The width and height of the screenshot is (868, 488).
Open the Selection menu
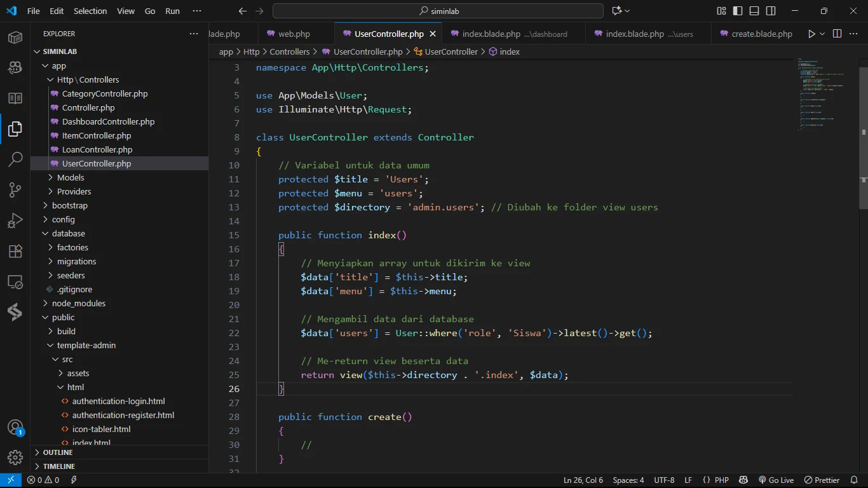tap(90, 11)
